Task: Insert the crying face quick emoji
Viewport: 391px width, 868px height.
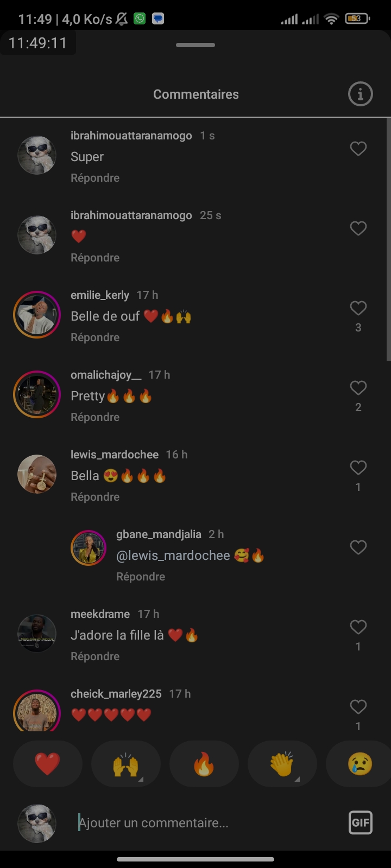Action: (360, 764)
